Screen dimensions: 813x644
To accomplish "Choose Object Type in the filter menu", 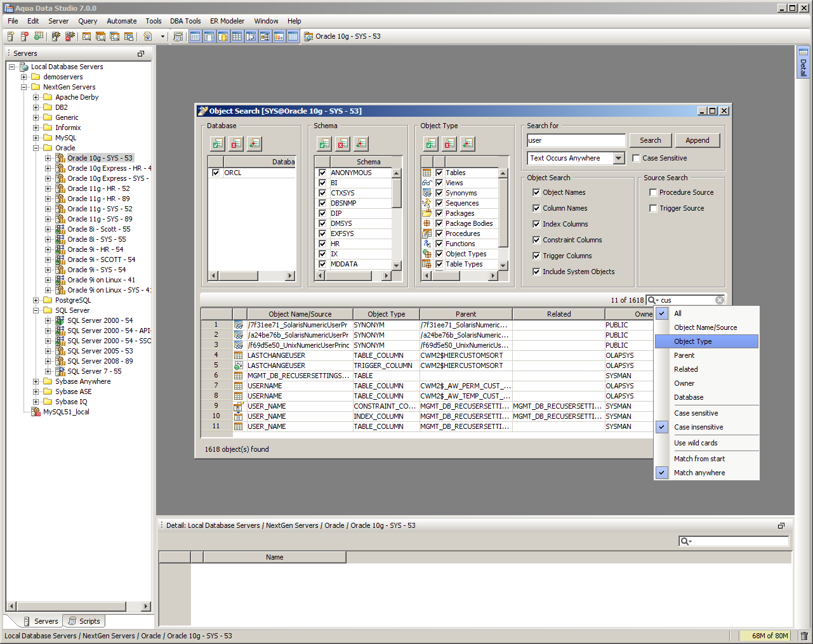I will [x=693, y=341].
